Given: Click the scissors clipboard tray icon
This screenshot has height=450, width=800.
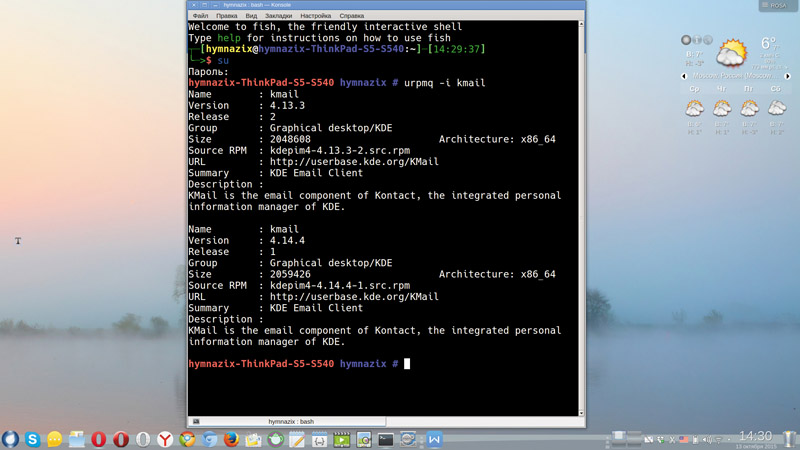Looking at the screenshot, I should (673, 439).
